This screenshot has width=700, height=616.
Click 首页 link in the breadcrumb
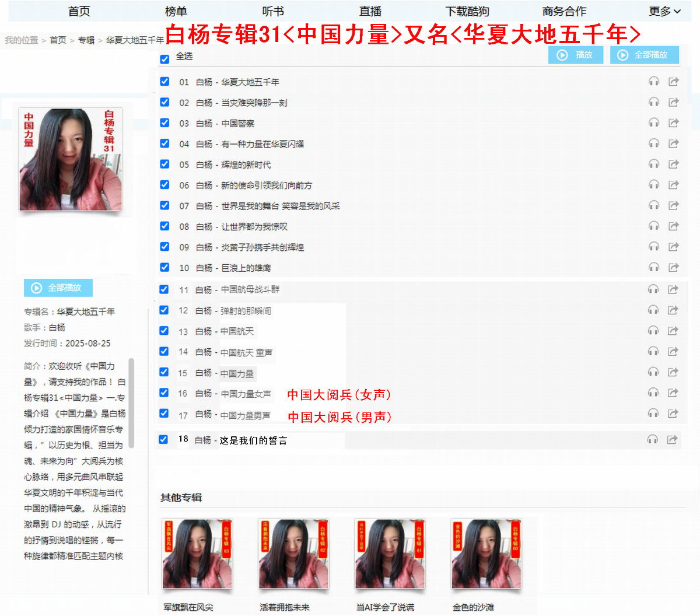coord(58,40)
